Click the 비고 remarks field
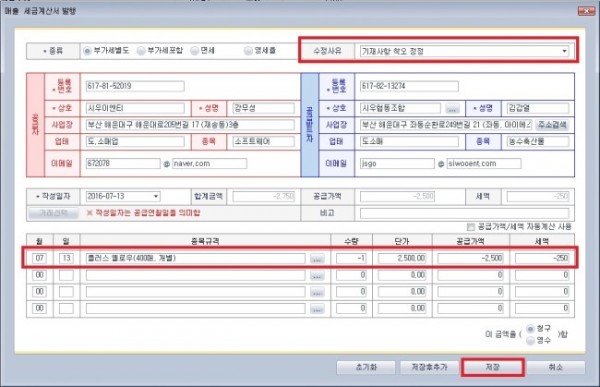 tap(465, 213)
